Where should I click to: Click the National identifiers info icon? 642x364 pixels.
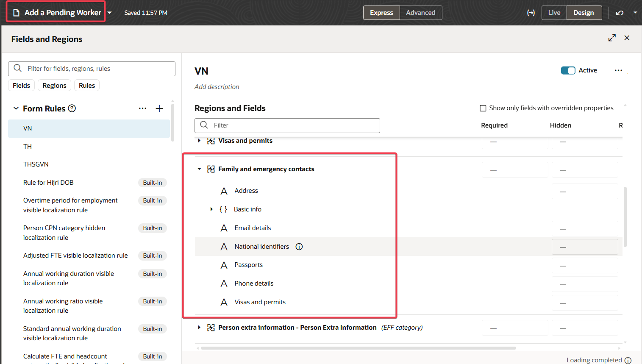(x=299, y=247)
